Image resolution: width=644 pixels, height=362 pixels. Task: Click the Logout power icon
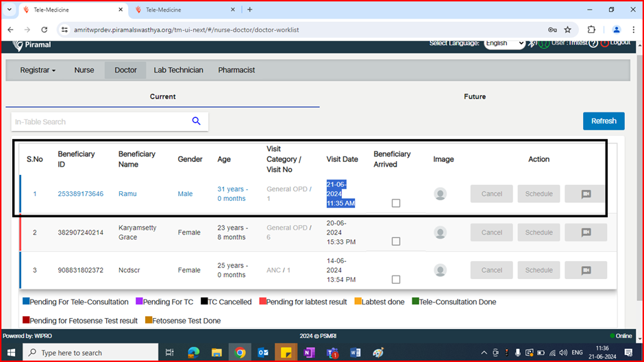click(604, 43)
